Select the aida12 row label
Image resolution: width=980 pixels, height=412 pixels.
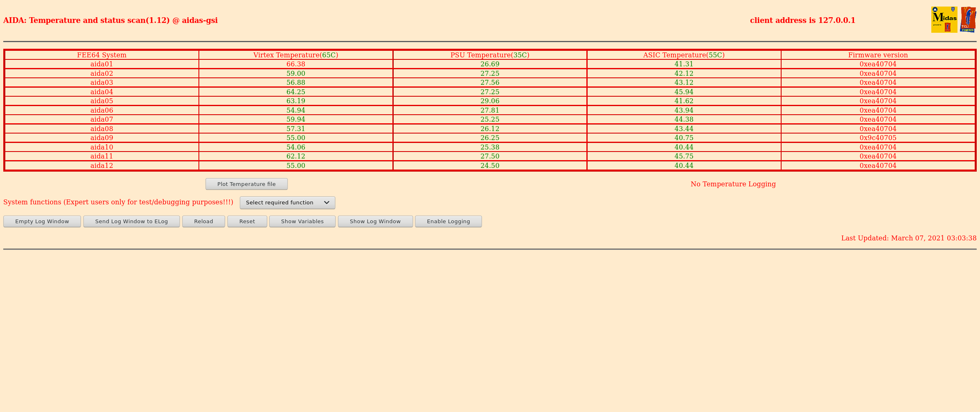[x=101, y=166]
